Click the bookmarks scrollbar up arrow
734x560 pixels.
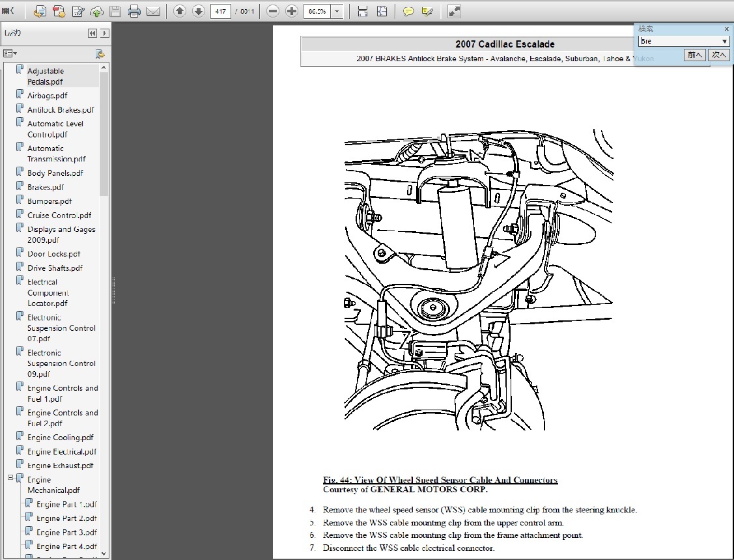click(104, 68)
